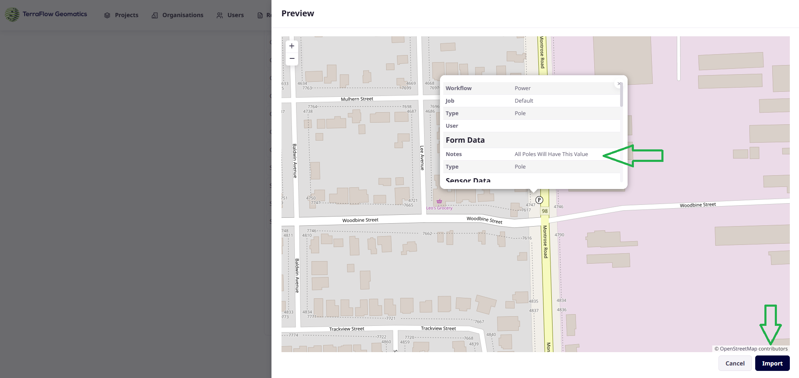Click the Notes row in Form Data
Viewport: 799px width, 378px height.
pyautogui.click(x=531, y=154)
